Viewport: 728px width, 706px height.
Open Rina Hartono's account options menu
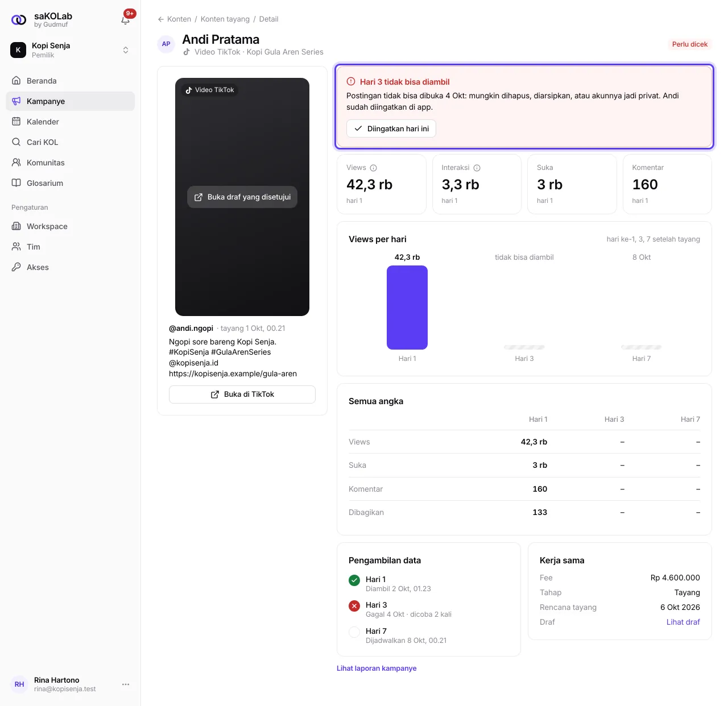pos(126,684)
